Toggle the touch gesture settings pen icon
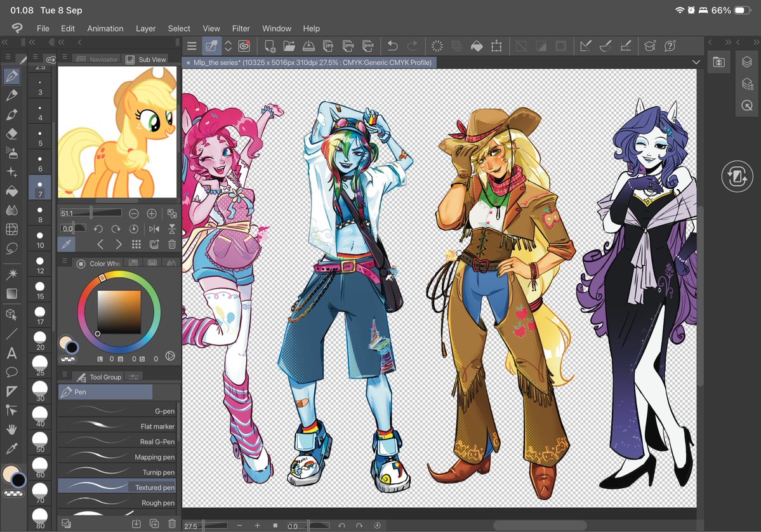The image size is (761, 532). pyautogui.click(x=211, y=46)
